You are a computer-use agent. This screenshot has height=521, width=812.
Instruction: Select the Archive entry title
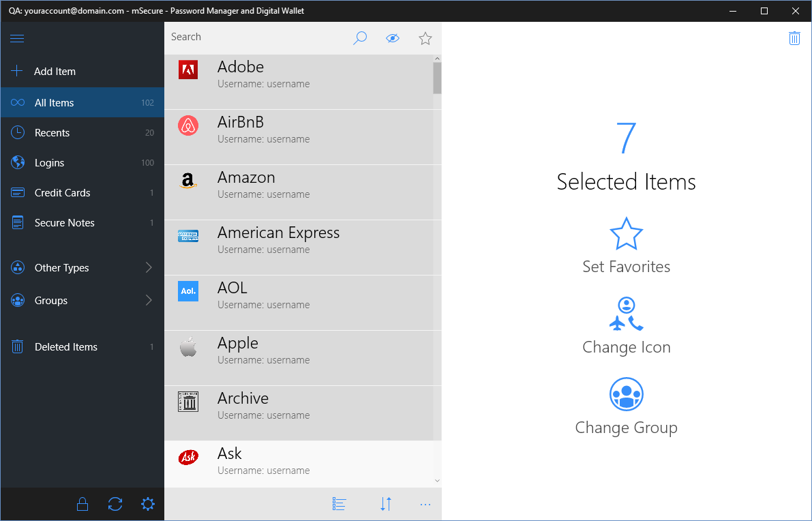pyautogui.click(x=243, y=398)
